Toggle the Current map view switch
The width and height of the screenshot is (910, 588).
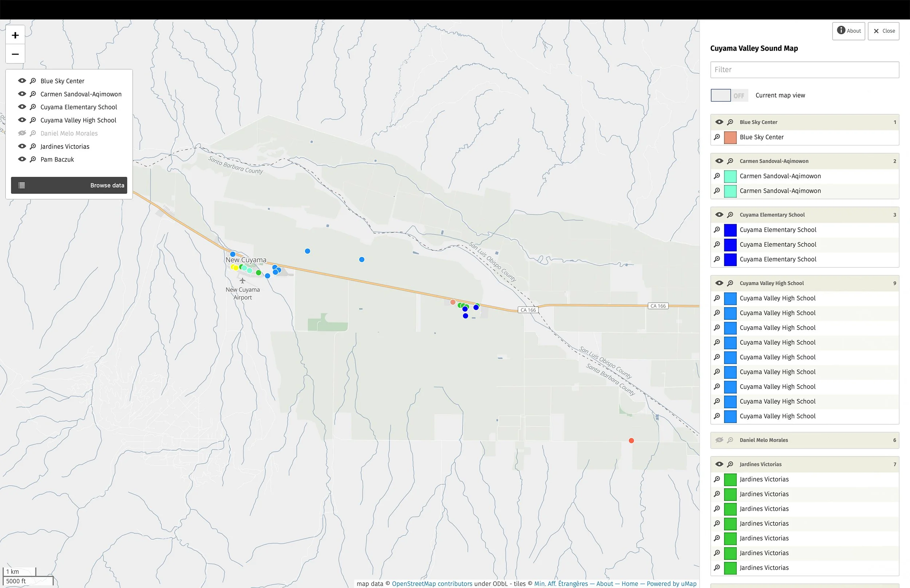point(728,95)
